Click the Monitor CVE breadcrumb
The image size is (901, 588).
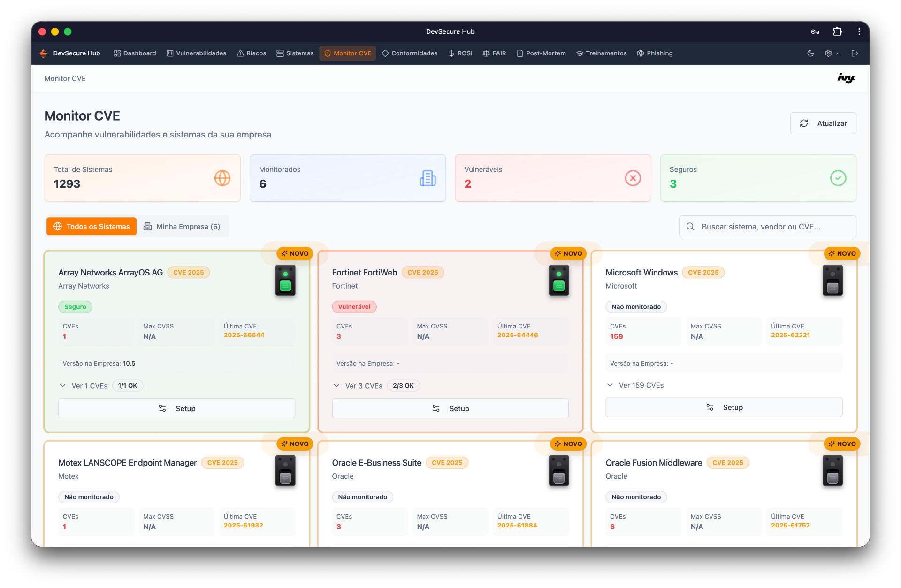[x=65, y=78]
